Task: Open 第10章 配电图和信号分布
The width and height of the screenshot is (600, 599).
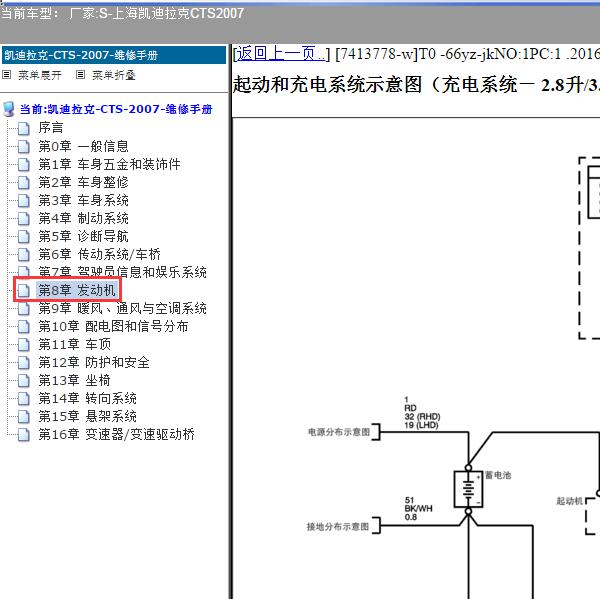Action: pyautogui.click(x=113, y=326)
